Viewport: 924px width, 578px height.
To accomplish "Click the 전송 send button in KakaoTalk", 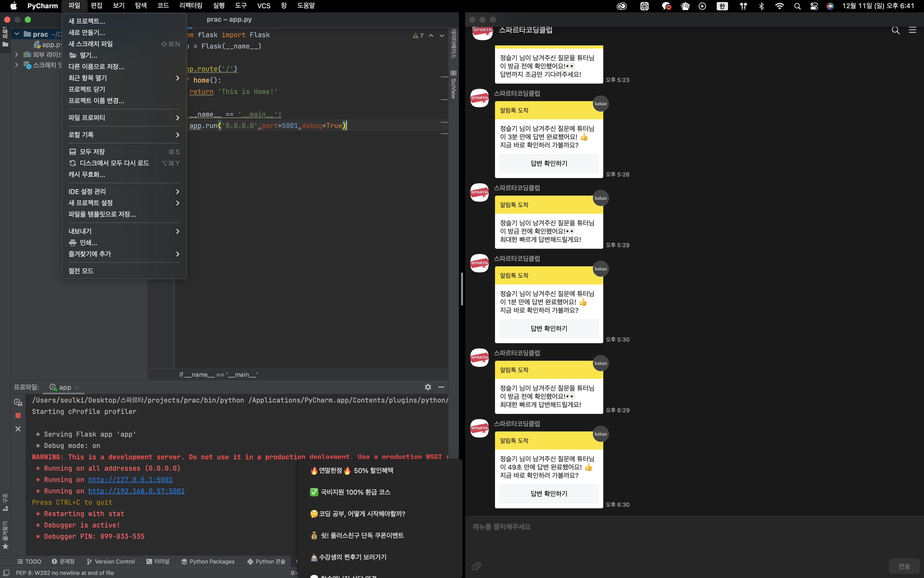I will [x=904, y=566].
